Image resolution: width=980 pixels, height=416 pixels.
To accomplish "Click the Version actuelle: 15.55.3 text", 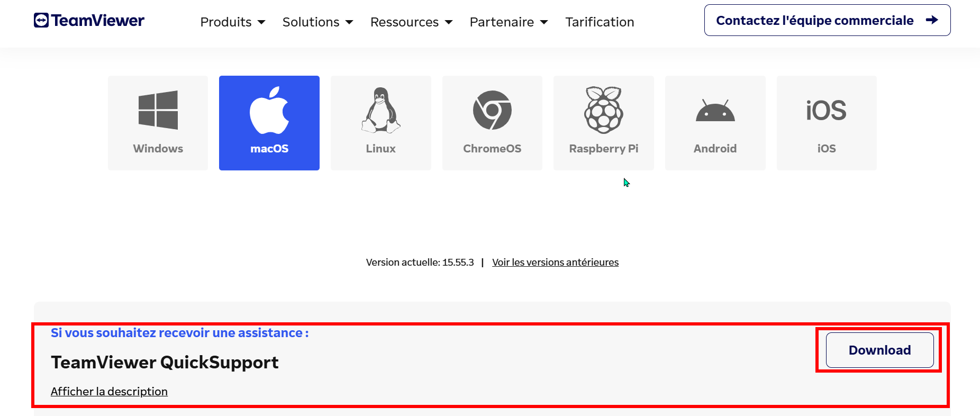I will tap(420, 263).
